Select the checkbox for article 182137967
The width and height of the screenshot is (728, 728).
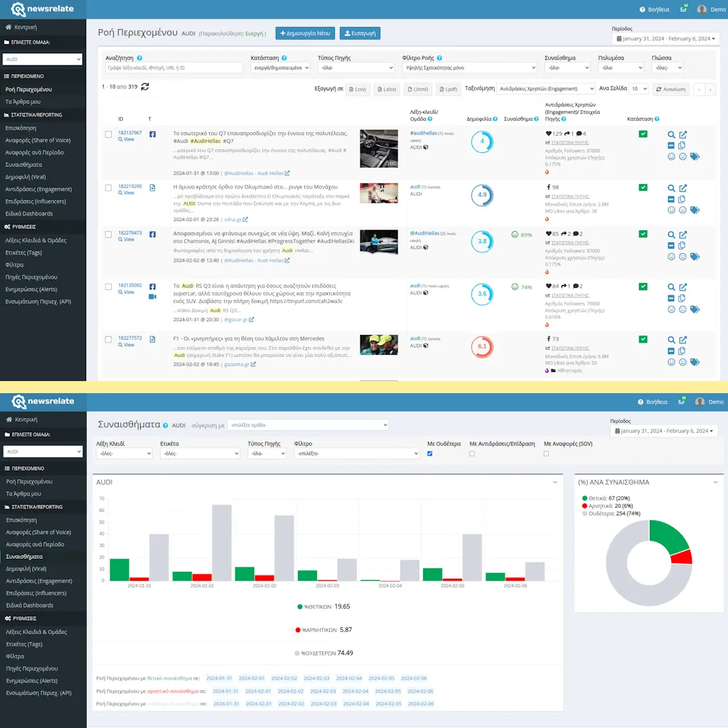pos(108,134)
